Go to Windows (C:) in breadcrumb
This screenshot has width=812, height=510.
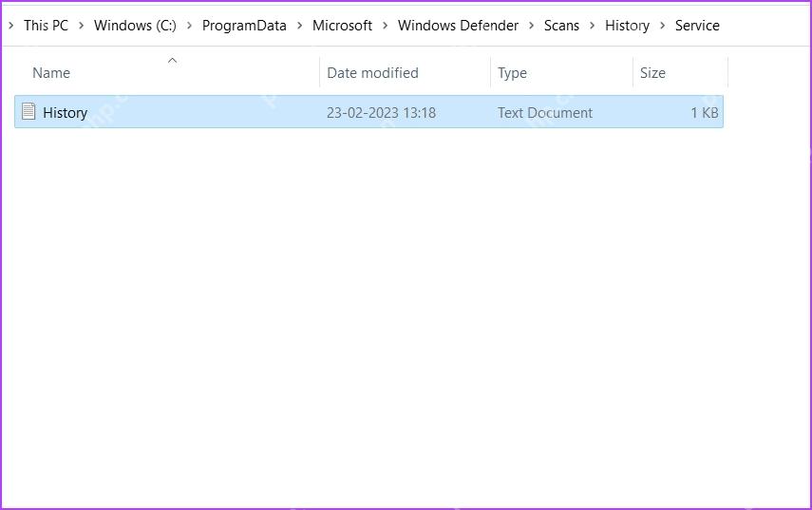coord(135,26)
